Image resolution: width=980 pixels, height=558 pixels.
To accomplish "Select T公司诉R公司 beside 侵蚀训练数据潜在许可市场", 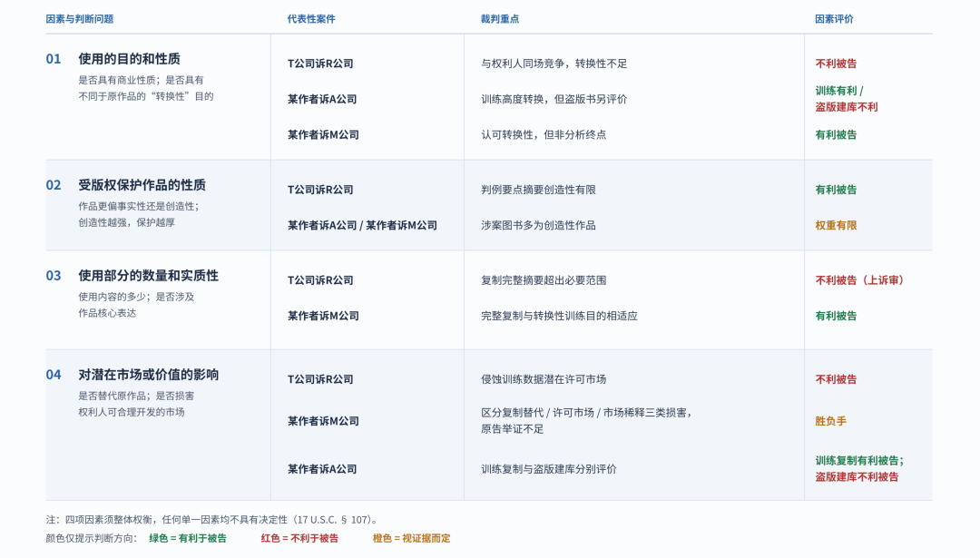I will coord(320,379).
